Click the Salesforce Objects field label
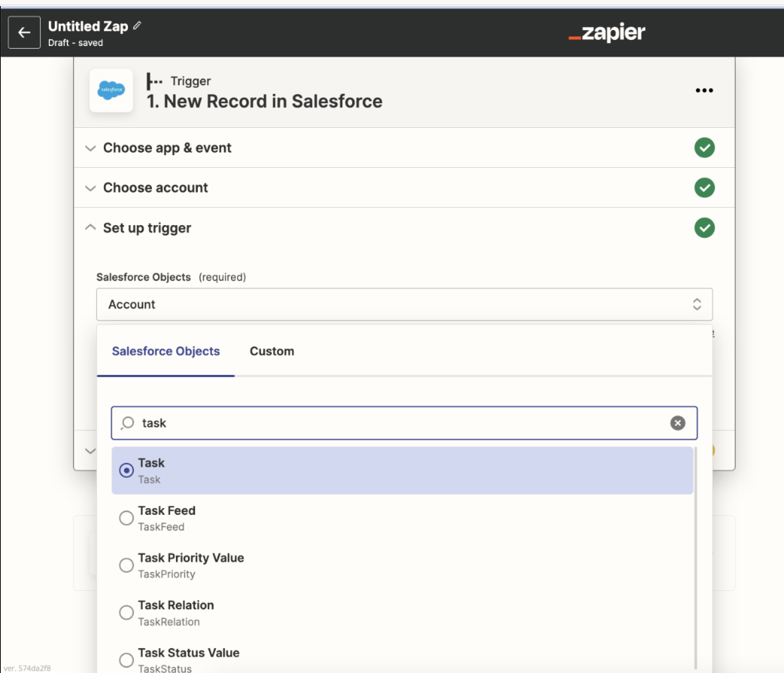This screenshot has height=673, width=784. (x=144, y=277)
